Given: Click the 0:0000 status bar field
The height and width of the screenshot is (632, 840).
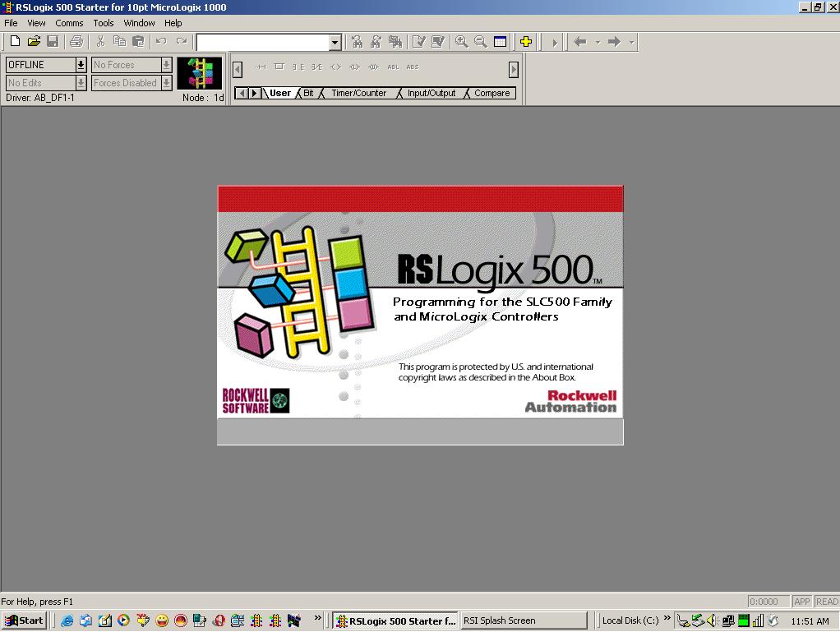Looking at the screenshot, I should pos(768,602).
